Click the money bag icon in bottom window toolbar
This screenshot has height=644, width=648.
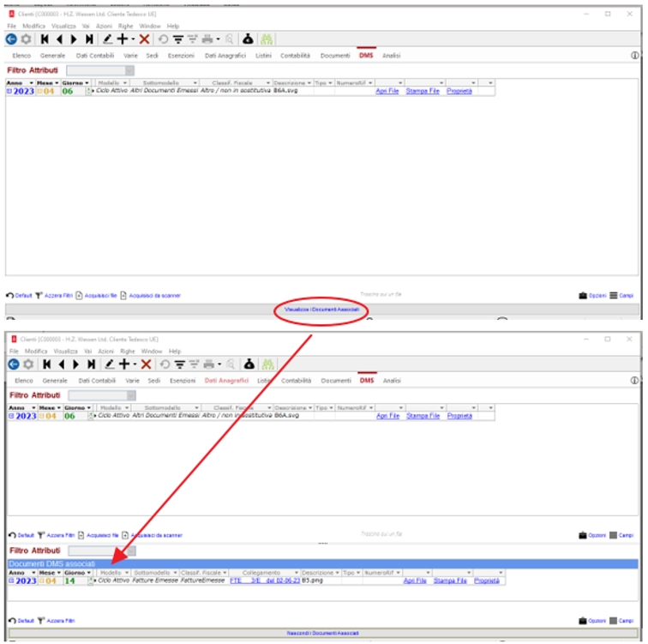pyautogui.click(x=249, y=364)
